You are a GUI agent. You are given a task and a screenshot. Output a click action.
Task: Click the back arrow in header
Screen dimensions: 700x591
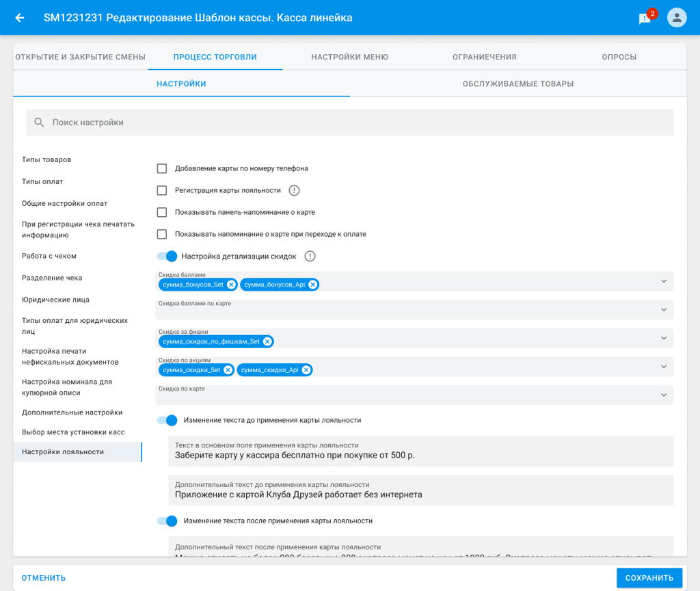[20, 18]
